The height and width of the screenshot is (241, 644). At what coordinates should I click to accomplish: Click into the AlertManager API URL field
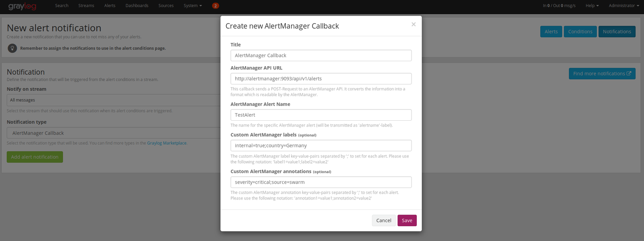[321, 79]
